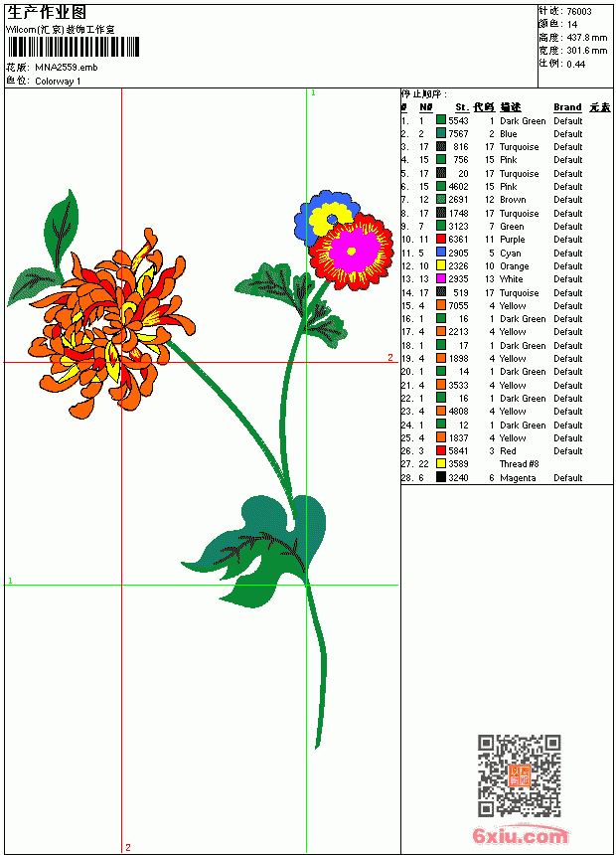The width and height of the screenshot is (616, 855).
Task: Click the yellow swatch for Orange row 12
Action: coord(441,265)
